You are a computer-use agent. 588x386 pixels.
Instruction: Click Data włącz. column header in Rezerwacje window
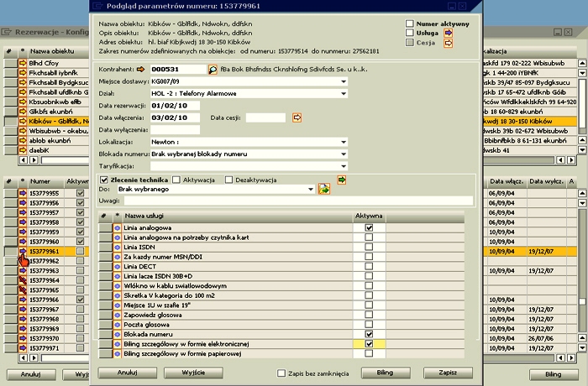(x=507, y=181)
